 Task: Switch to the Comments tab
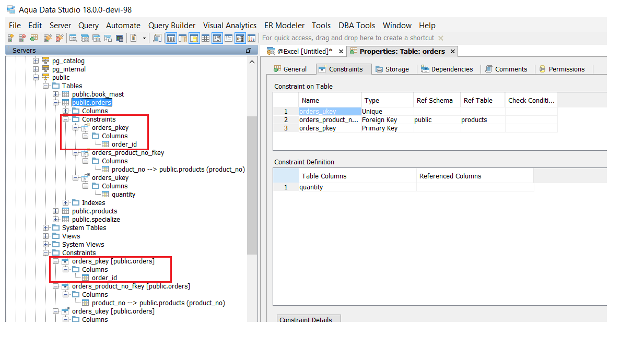507,69
